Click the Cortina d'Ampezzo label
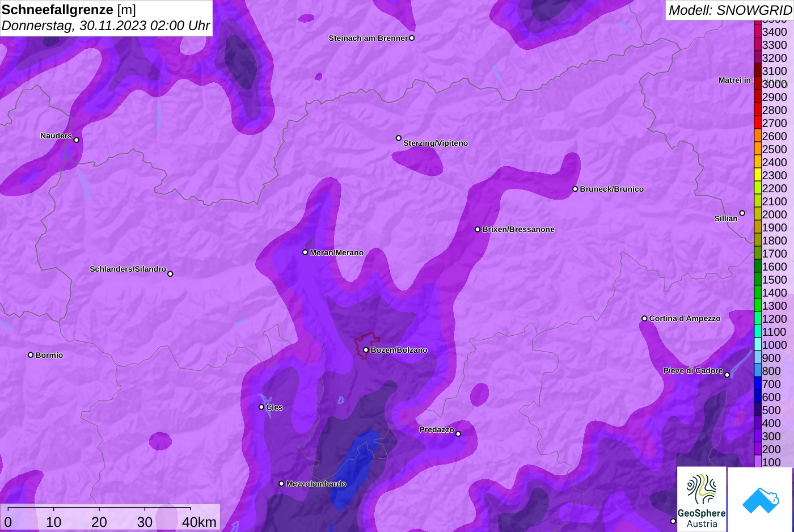 click(685, 318)
